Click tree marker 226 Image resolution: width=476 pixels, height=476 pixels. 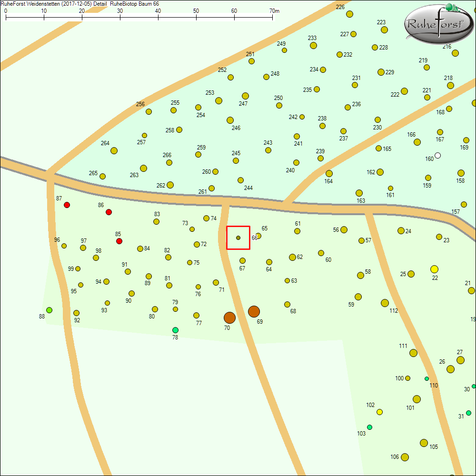349,14
